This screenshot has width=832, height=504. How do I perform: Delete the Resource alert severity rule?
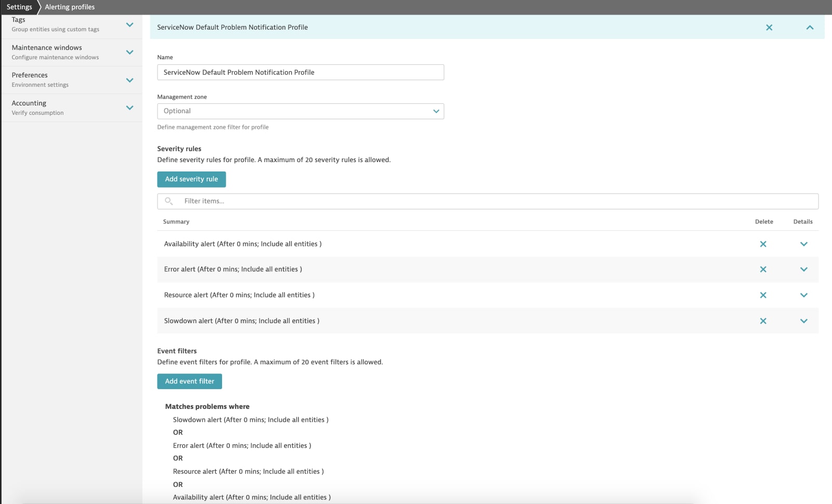pyautogui.click(x=763, y=295)
